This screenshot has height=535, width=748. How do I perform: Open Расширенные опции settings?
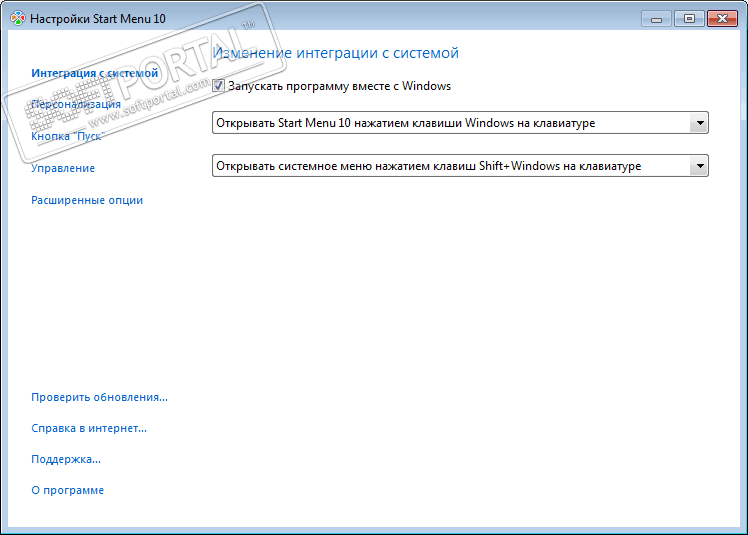coord(87,200)
